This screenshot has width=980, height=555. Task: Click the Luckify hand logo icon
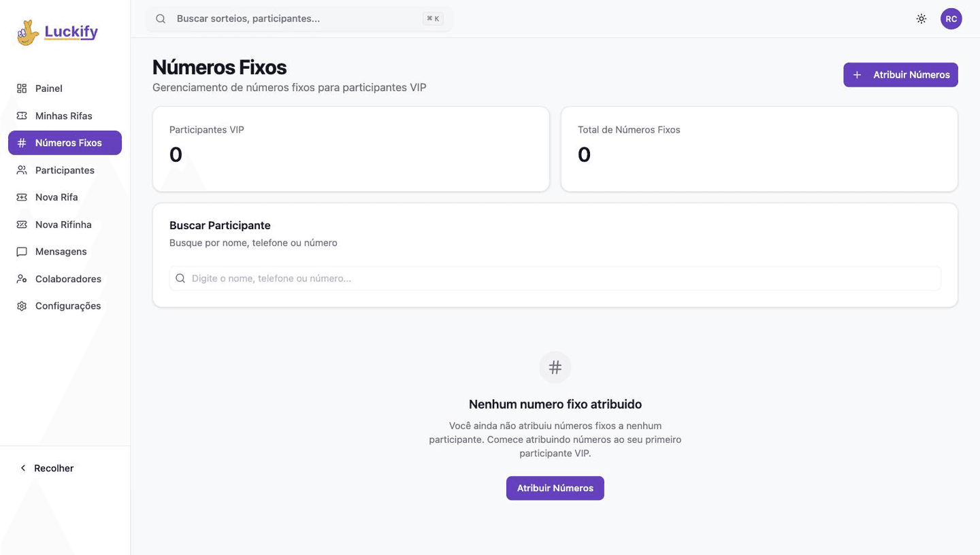(28, 33)
